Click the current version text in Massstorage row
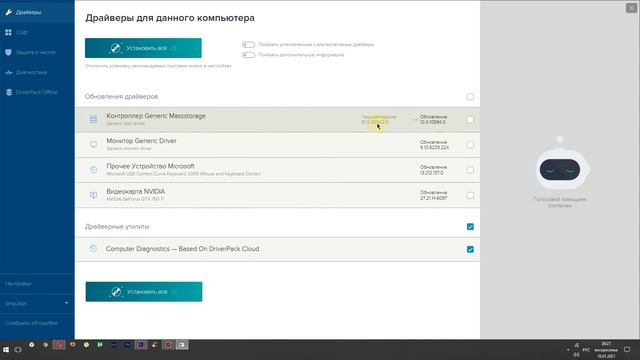Viewport: 640px width, 360px height. [378, 120]
